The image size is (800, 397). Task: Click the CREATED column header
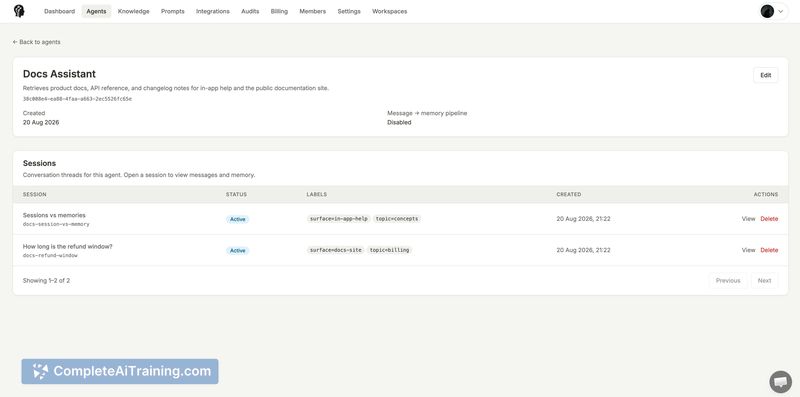[569, 194]
